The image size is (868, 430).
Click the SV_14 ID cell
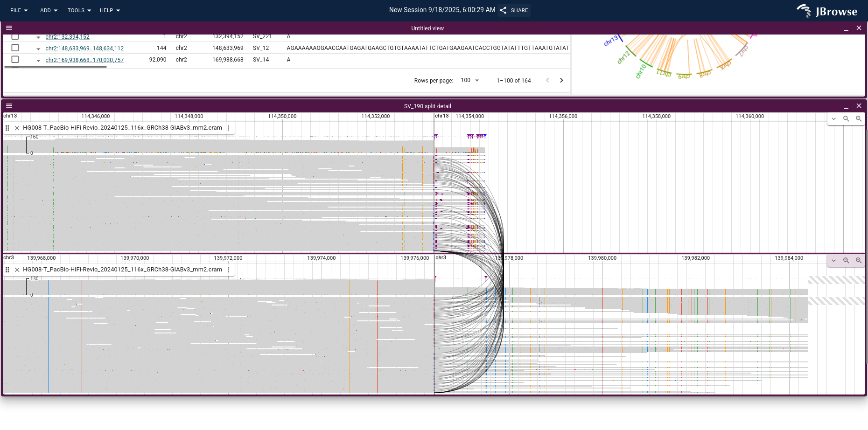(261, 60)
